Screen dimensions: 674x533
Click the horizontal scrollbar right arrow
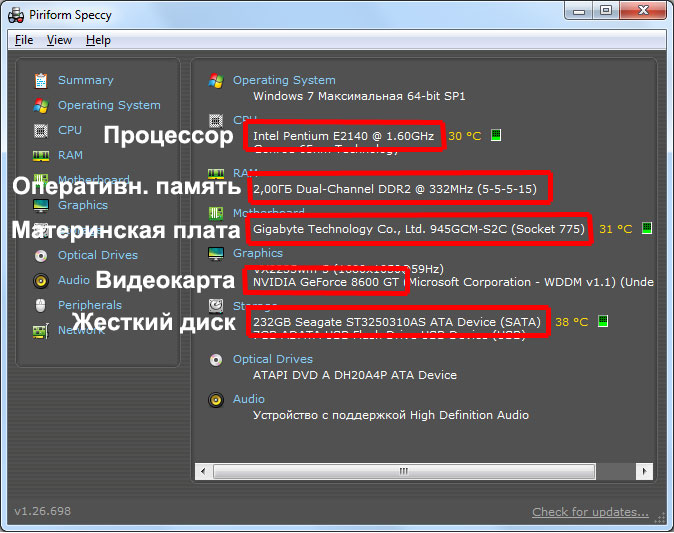click(644, 471)
